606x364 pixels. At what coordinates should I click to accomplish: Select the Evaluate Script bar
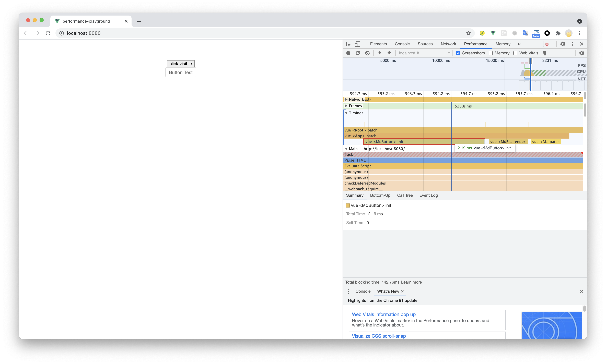[x=463, y=166]
